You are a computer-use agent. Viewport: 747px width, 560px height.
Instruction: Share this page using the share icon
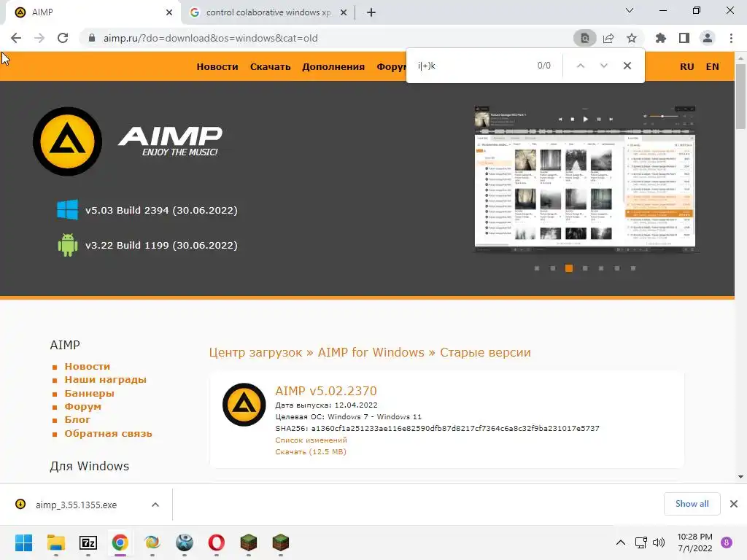pyautogui.click(x=608, y=38)
